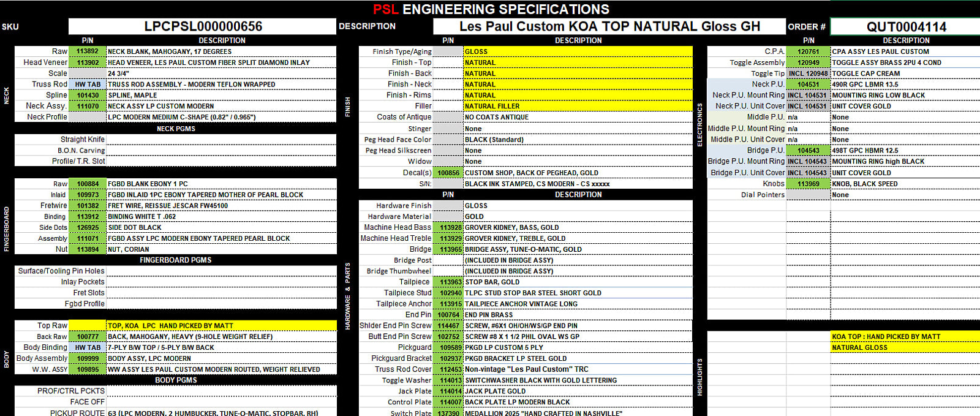
Task: Select the yellow NATURAL FILLER cell
Action: (x=578, y=106)
